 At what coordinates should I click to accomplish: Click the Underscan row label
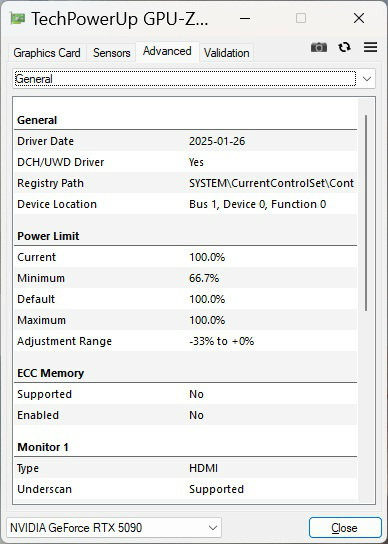click(x=44, y=489)
